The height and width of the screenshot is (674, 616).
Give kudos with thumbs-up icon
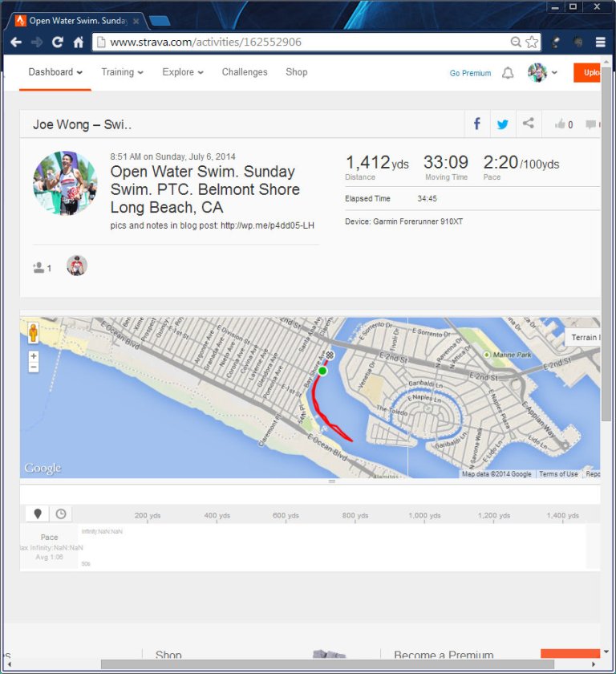[x=560, y=124]
